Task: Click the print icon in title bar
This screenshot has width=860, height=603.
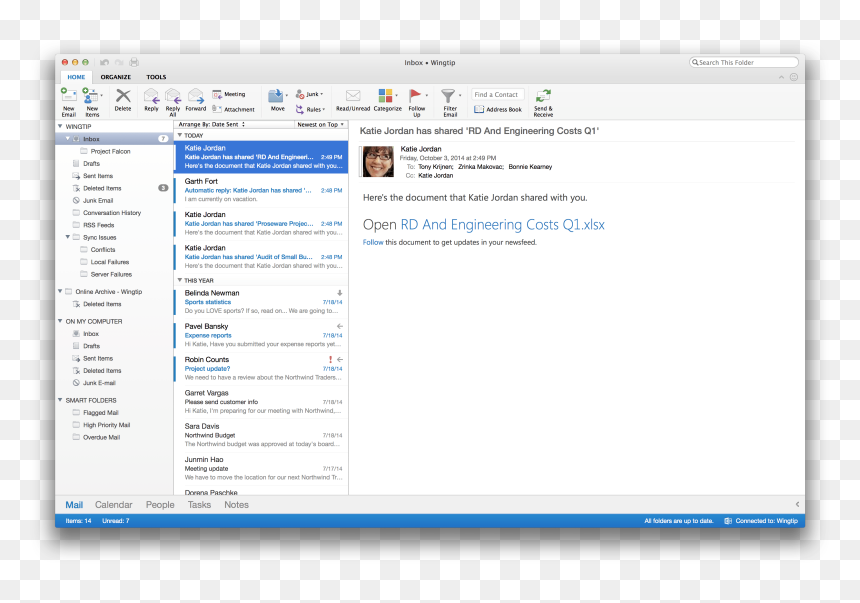Action: coord(134,63)
